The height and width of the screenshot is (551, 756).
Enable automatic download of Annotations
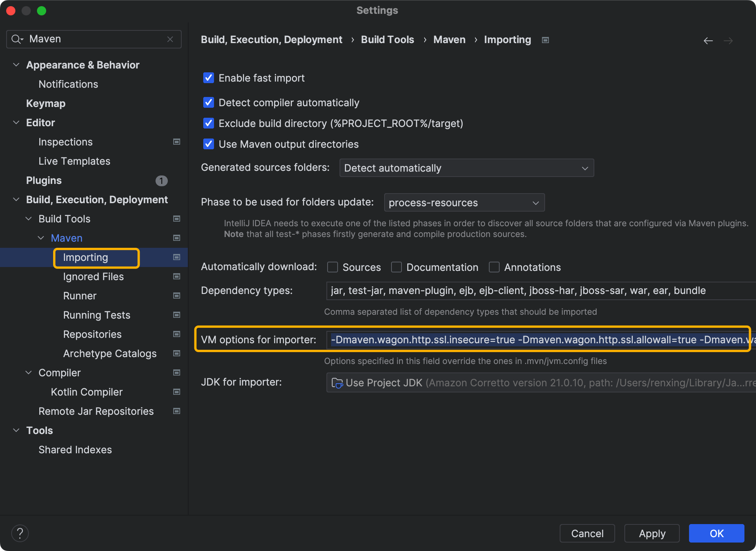tap(494, 267)
